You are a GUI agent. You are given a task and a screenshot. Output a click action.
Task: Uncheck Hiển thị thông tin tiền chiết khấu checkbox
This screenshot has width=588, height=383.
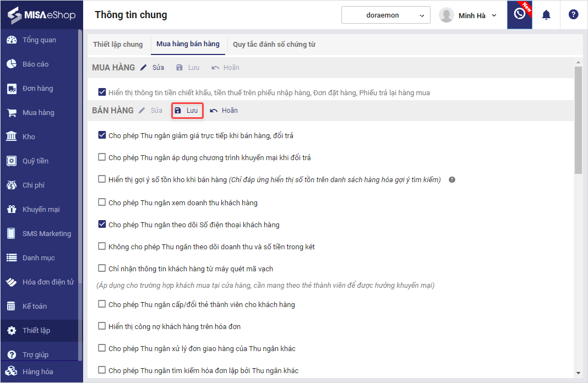[102, 92]
